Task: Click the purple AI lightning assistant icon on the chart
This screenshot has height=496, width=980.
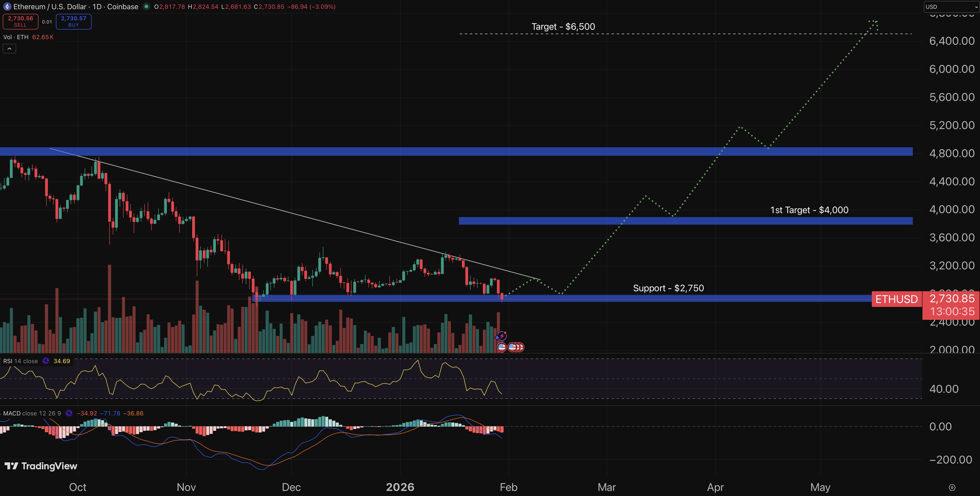Action: [x=502, y=336]
